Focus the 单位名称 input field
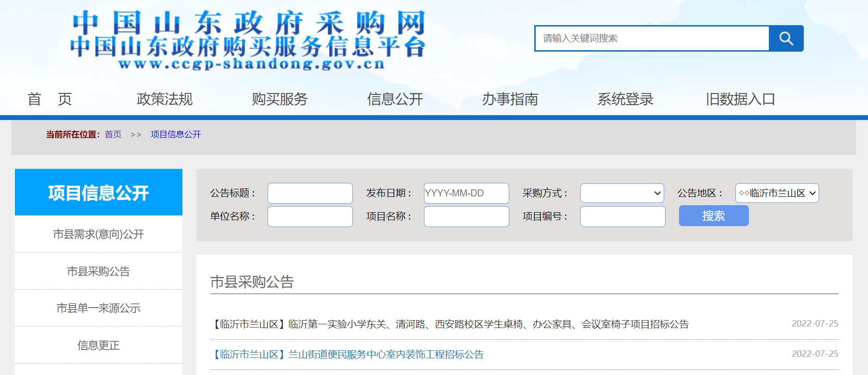 (x=310, y=216)
